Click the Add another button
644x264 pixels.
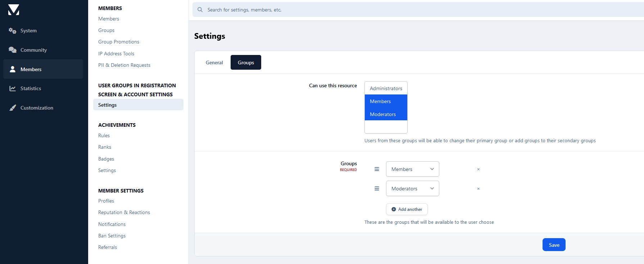click(407, 209)
